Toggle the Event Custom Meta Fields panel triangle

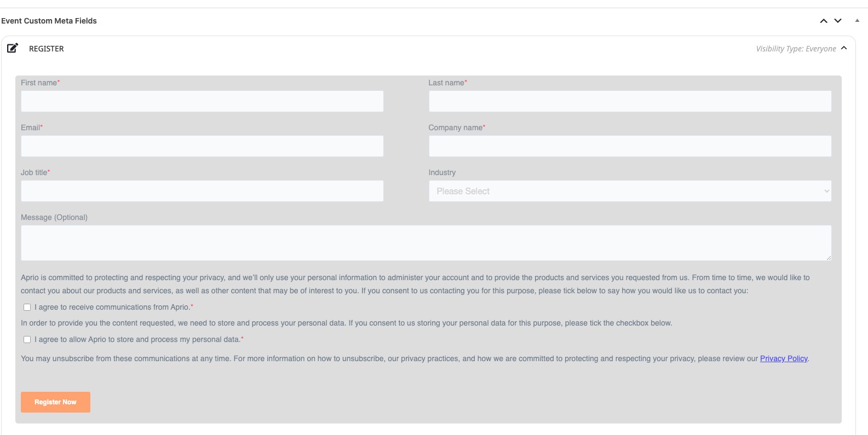(x=857, y=21)
